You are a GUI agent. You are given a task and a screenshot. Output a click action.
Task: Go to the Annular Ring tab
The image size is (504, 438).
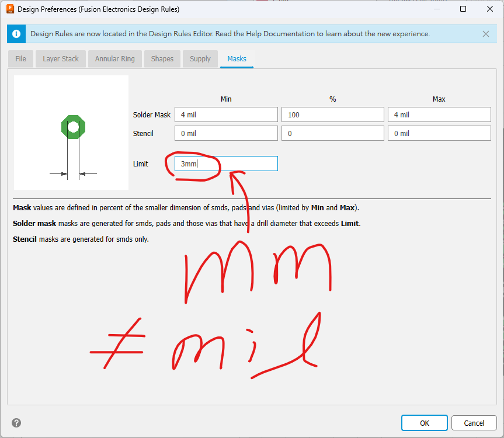click(114, 59)
